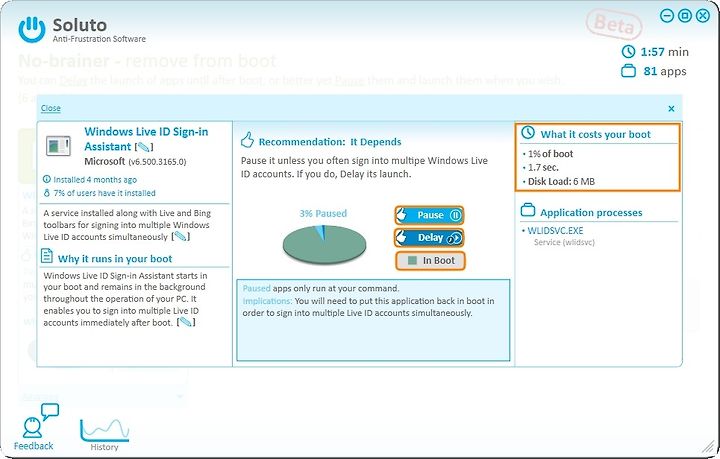Click the clock icon beside What it costs your boot
This screenshot has height=459, width=720.
click(528, 133)
